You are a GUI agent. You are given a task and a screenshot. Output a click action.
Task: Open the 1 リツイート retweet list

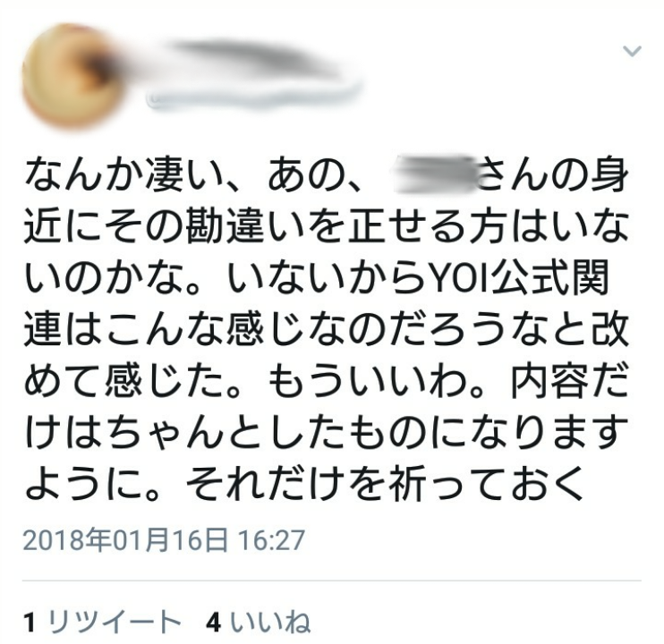103,623
